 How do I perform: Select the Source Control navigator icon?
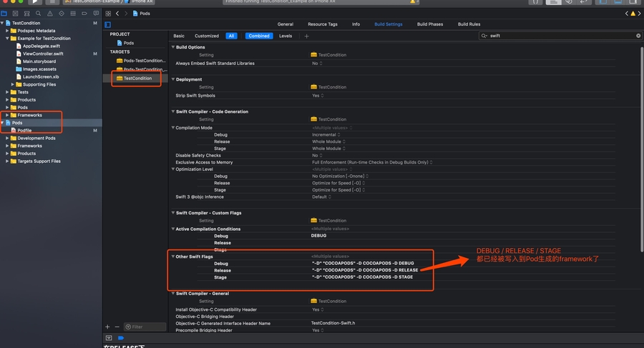tap(14, 14)
